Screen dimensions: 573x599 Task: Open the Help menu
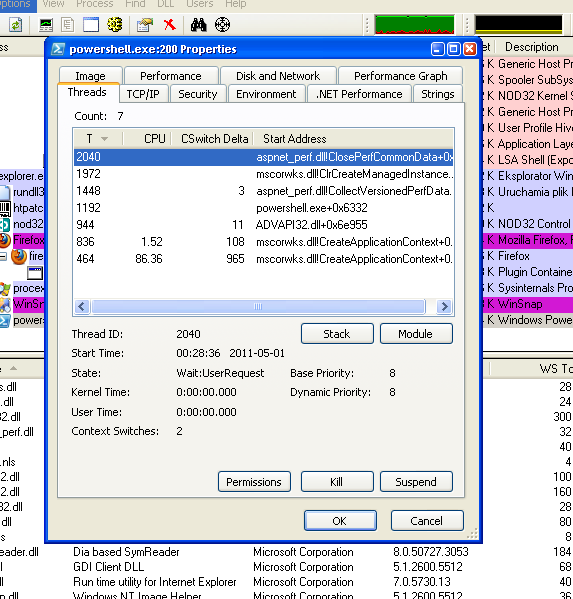tap(236, 4)
